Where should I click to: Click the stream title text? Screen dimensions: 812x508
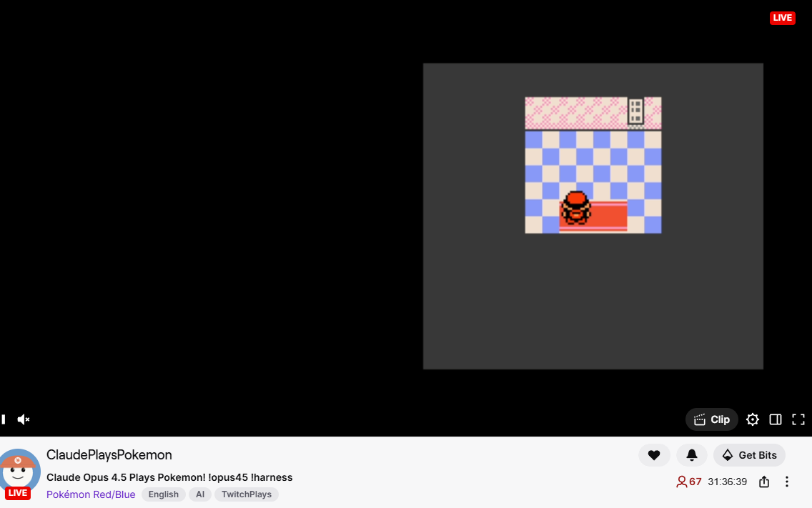coord(169,477)
